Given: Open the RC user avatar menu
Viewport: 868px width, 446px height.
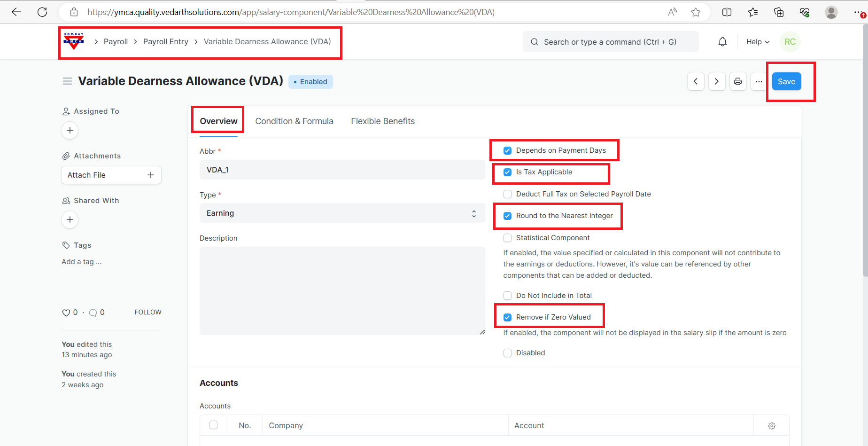Looking at the screenshot, I should 790,42.
